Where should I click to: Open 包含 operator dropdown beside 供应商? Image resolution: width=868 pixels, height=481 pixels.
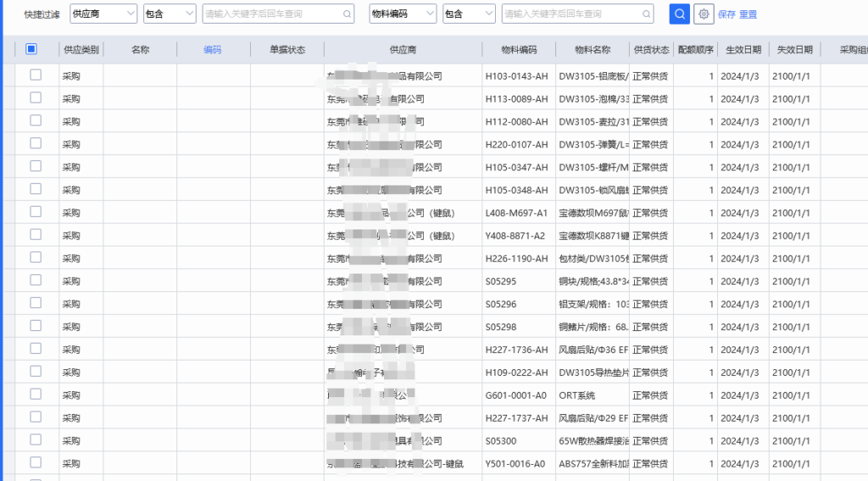169,14
